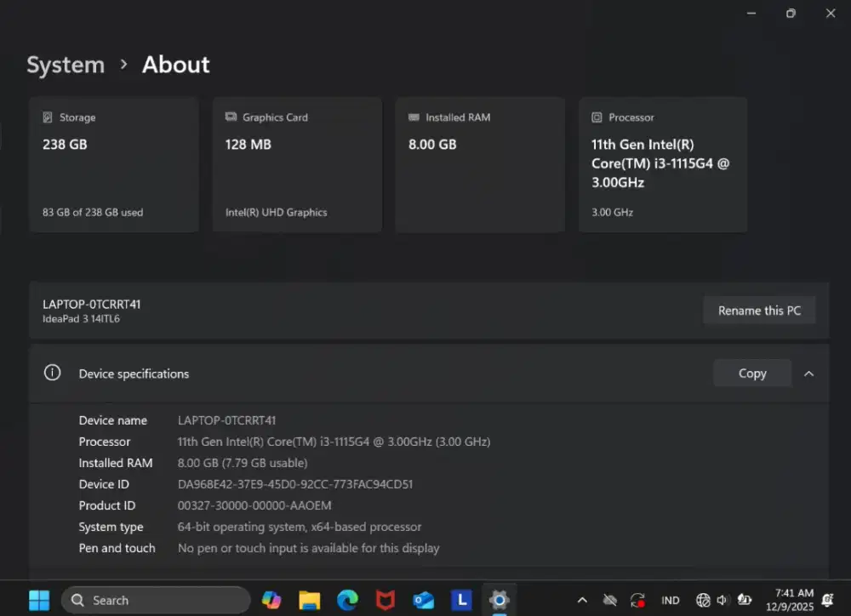This screenshot has height=616, width=851.
Task: Launch the Lenovo app from the taskbar
Action: pyautogui.click(x=460, y=600)
